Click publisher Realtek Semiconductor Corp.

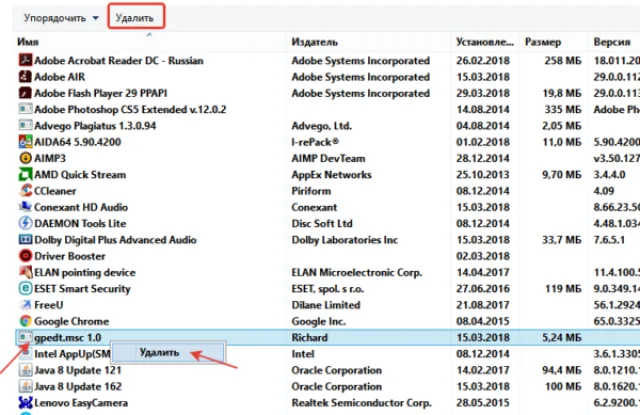coord(361,403)
